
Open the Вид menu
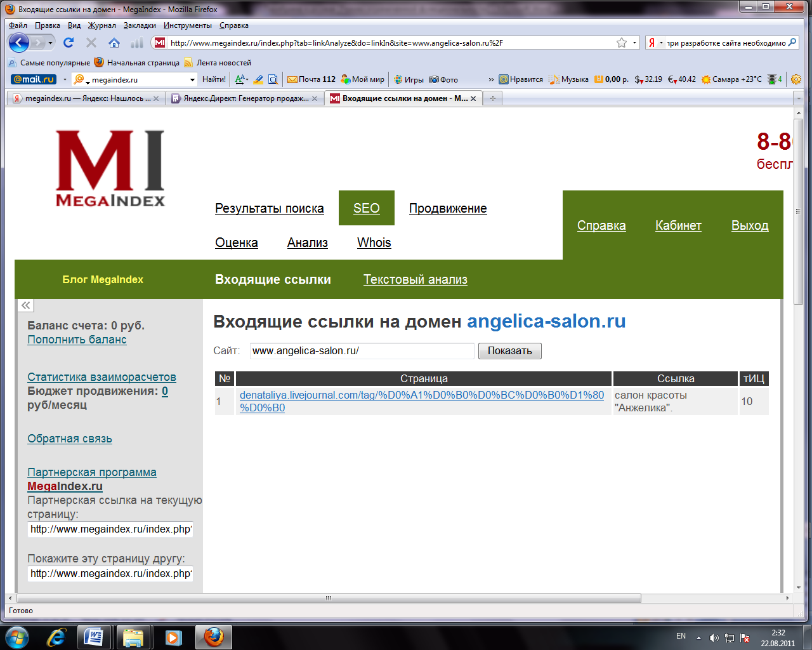point(74,25)
